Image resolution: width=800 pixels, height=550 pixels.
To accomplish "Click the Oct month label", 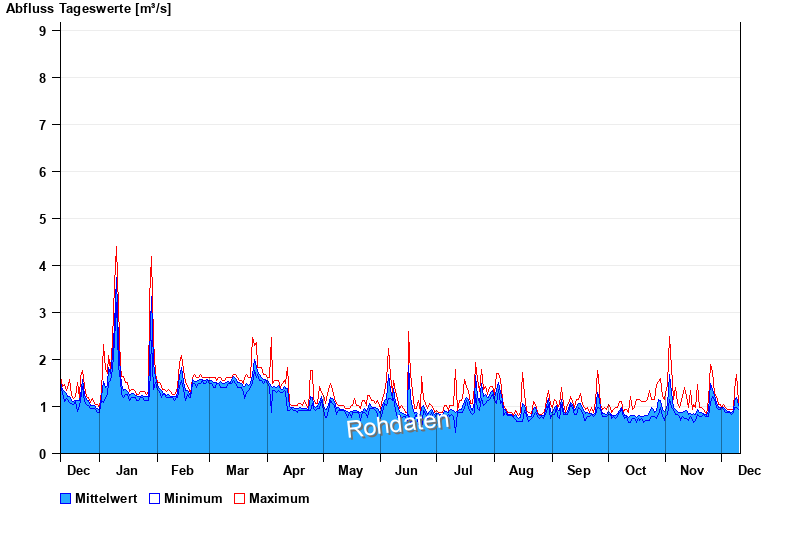I will click(x=635, y=470).
